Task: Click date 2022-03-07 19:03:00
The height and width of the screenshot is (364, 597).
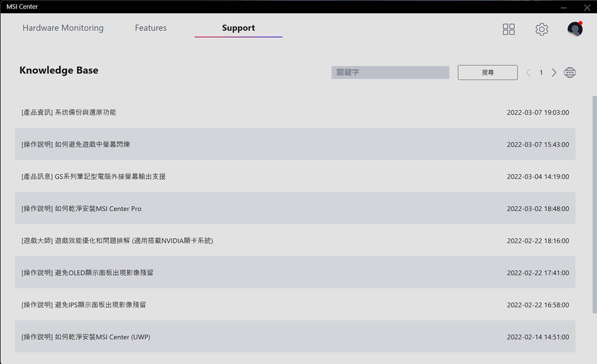Action: click(x=538, y=112)
